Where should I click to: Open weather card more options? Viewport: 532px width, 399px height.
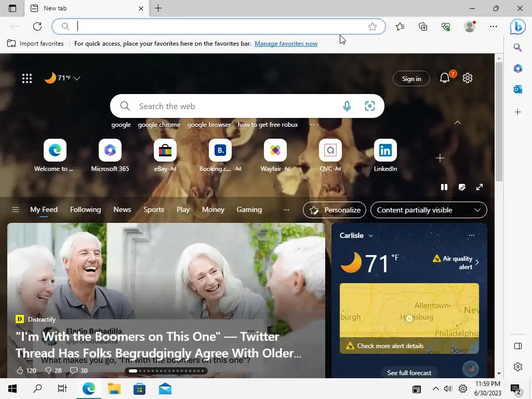[472, 235]
